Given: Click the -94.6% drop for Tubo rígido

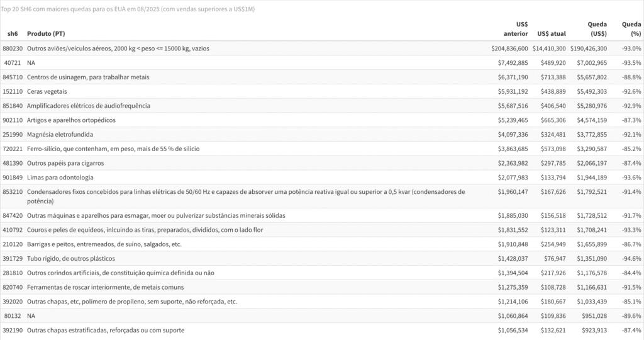Looking at the screenshot, I should (x=631, y=259).
